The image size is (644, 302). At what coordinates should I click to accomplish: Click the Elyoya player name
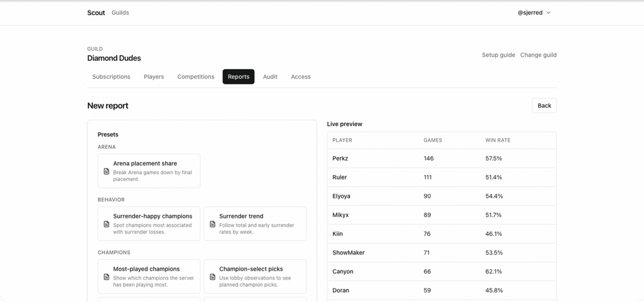pyautogui.click(x=341, y=196)
